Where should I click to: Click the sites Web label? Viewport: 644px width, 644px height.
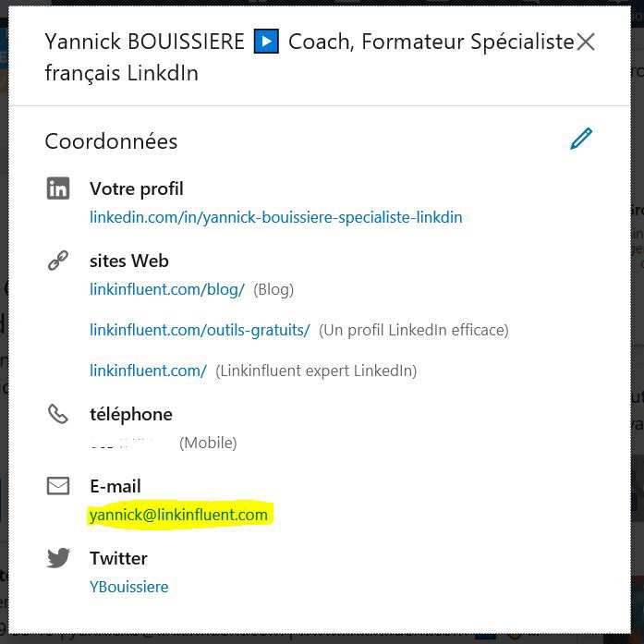[129, 261]
